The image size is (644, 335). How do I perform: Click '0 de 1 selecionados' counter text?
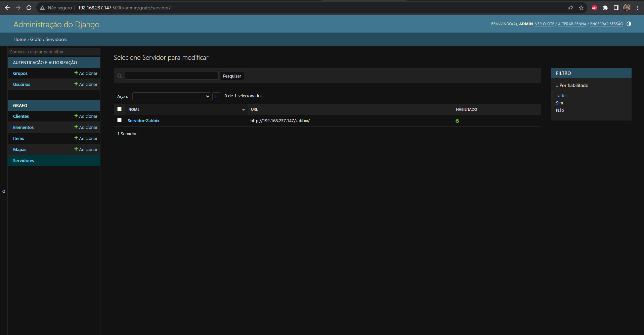click(x=244, y=96)
